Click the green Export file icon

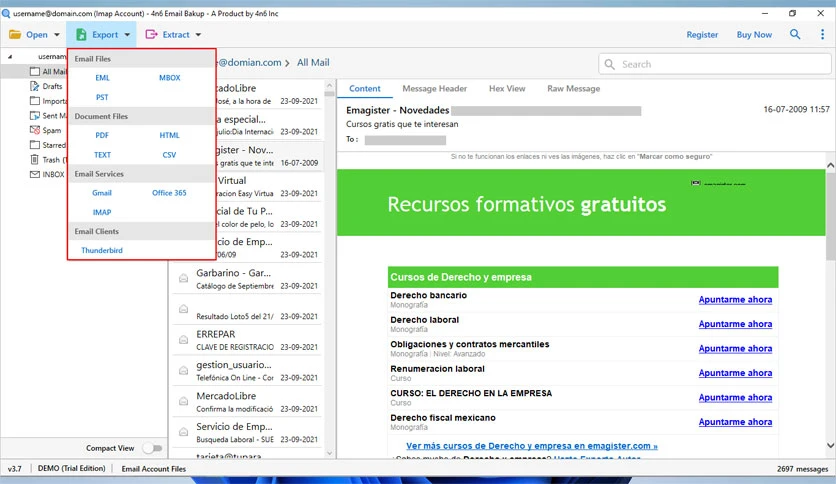[x=81, y=35]
